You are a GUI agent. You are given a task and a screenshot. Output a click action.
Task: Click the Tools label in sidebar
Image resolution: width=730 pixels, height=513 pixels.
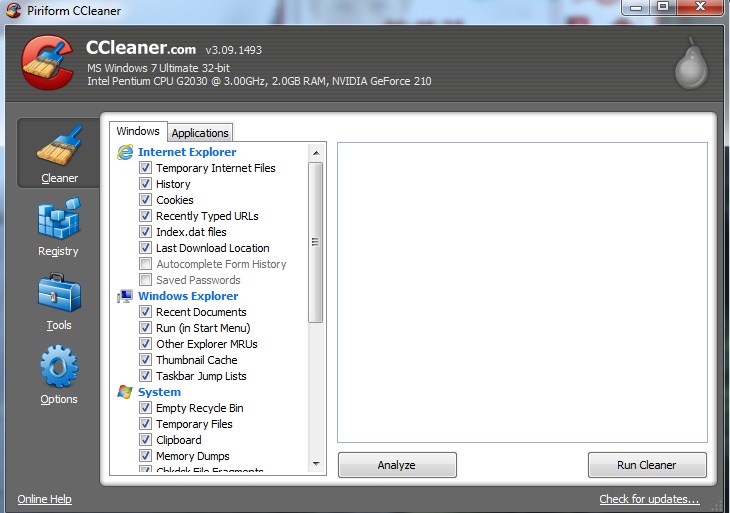pyautogui.click(x=59, y=325)
